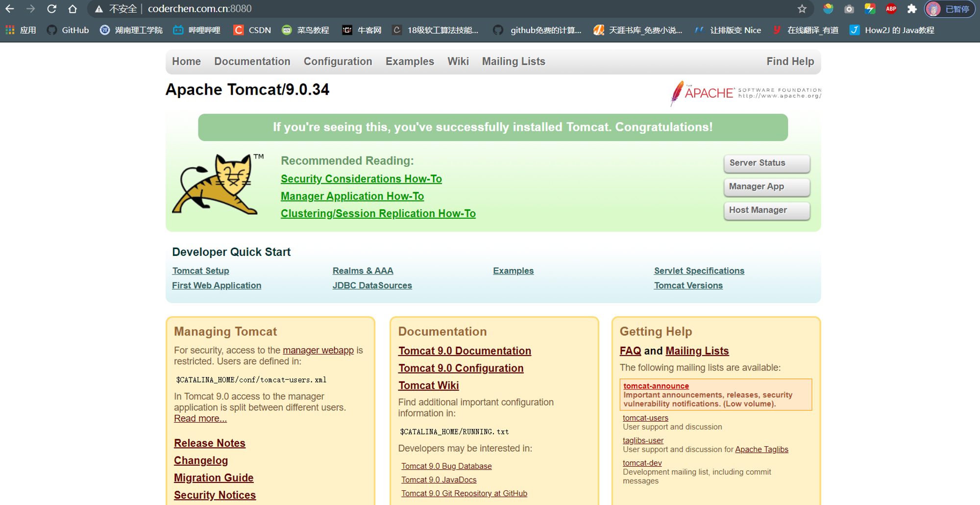Open the Examples nav item in top bar
The height and width of the screenshot is (505, 980).
click(410, 61)
